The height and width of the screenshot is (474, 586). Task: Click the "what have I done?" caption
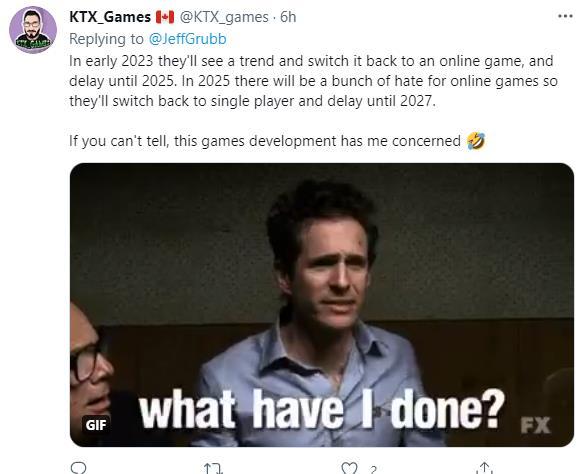click(x=321, y=409)
